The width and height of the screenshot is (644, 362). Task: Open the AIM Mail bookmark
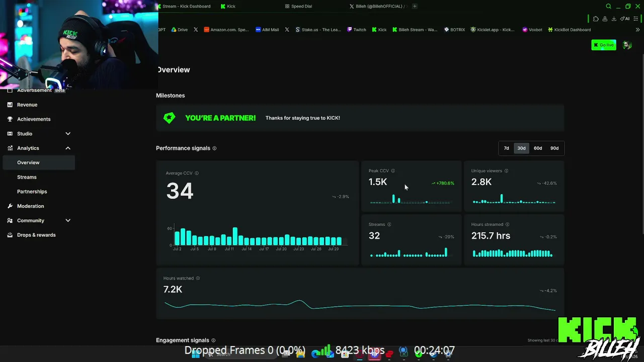[x=267, y=30]
